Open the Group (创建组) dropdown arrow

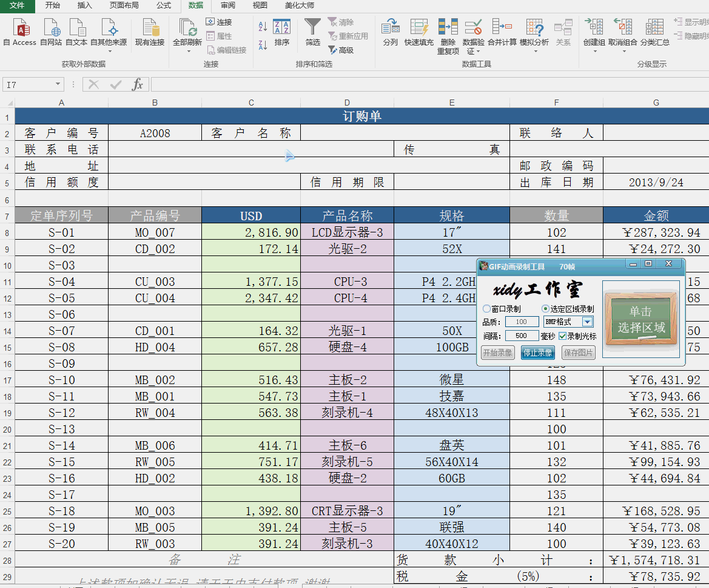click(594, 51)
